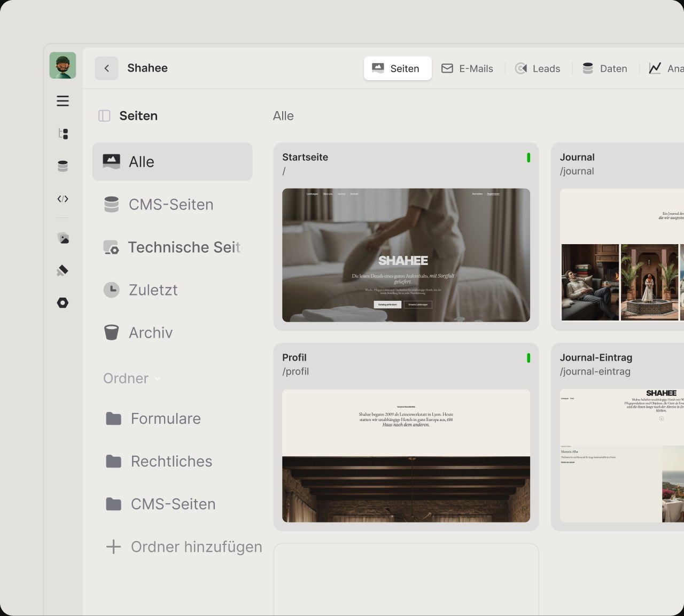Click the user avatar icon
The image size is (684, 616).
click(x=63, y=66)
